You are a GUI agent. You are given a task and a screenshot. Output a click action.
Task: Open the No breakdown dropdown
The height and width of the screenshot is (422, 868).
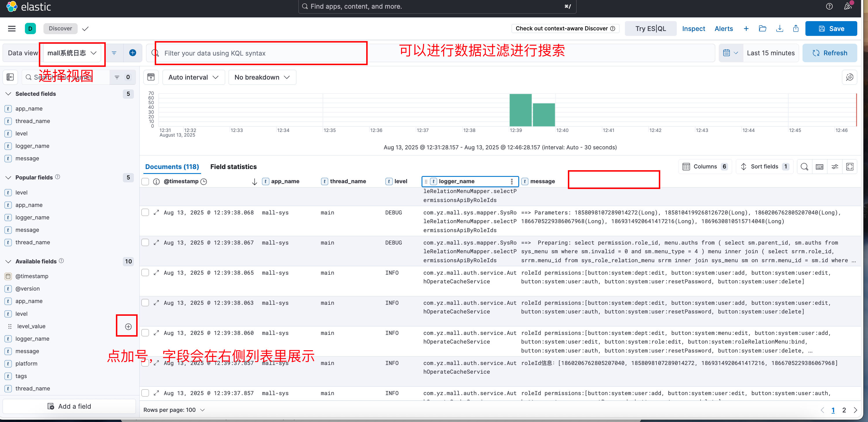pyautogui.click(x=262, y=77)
